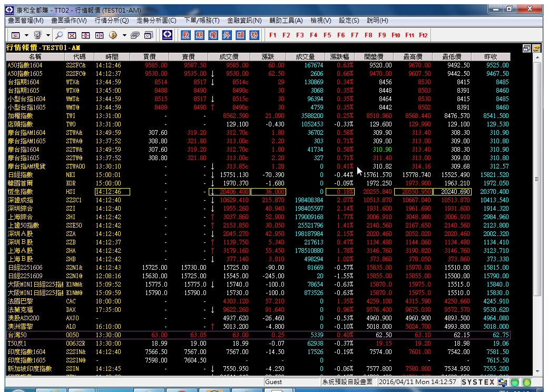Select the 類 (category) blue toolbar button

coord(240,35)
